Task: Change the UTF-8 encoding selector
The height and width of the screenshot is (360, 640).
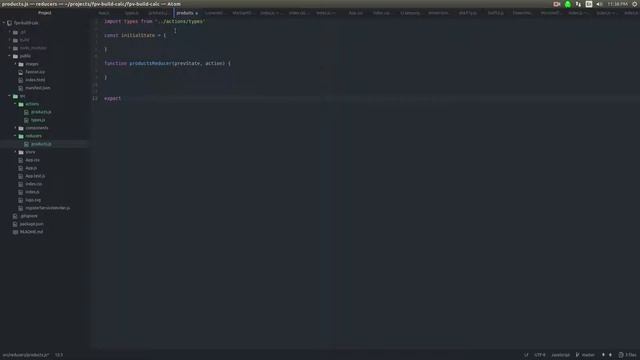Action: 540,355
